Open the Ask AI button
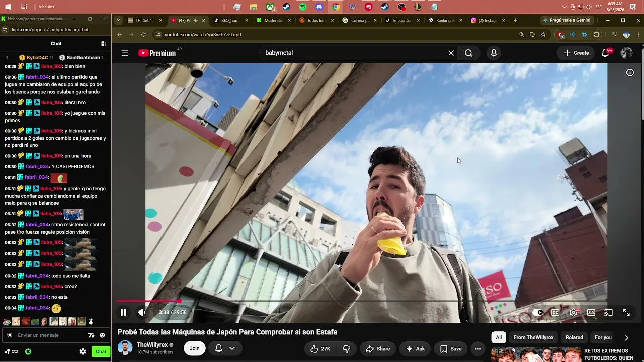 coord(415,349)
